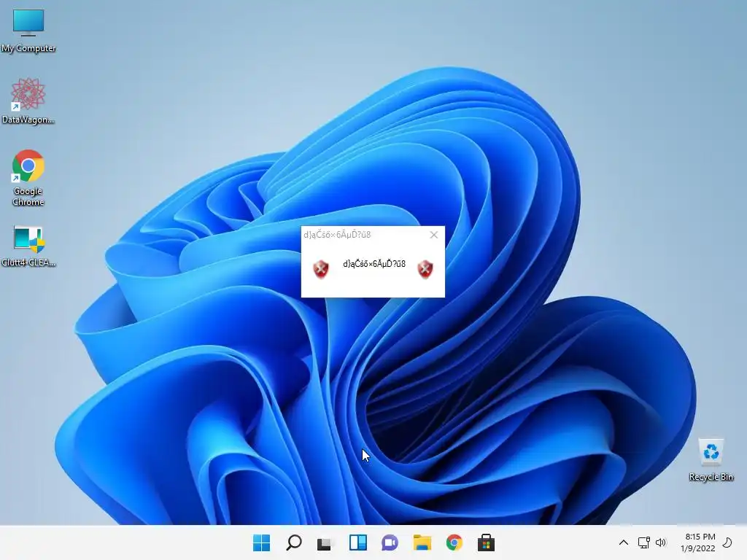Select the DataWagon desktop shortcut
The width and height of the screenshot is (747, 560).
[x=28, y=101]
